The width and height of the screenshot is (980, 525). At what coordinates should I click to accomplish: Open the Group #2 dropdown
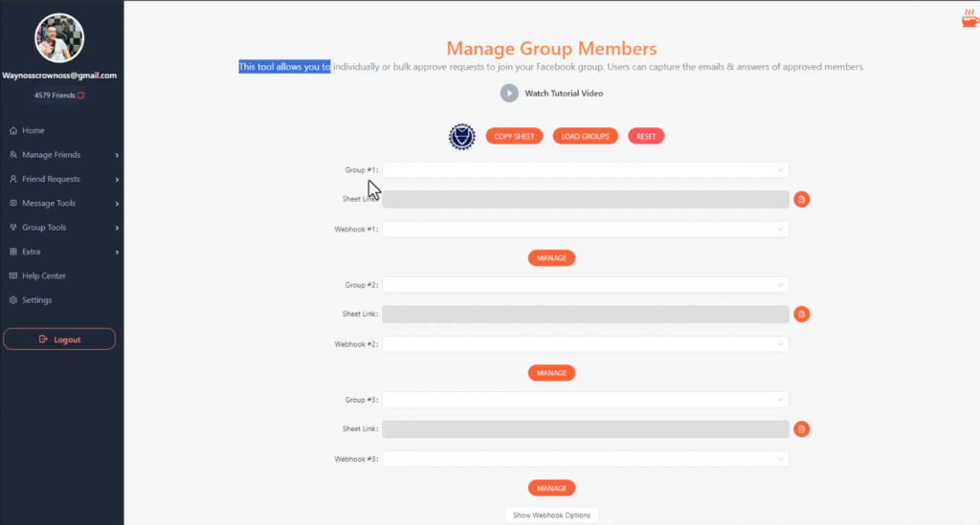click(586, 285)
